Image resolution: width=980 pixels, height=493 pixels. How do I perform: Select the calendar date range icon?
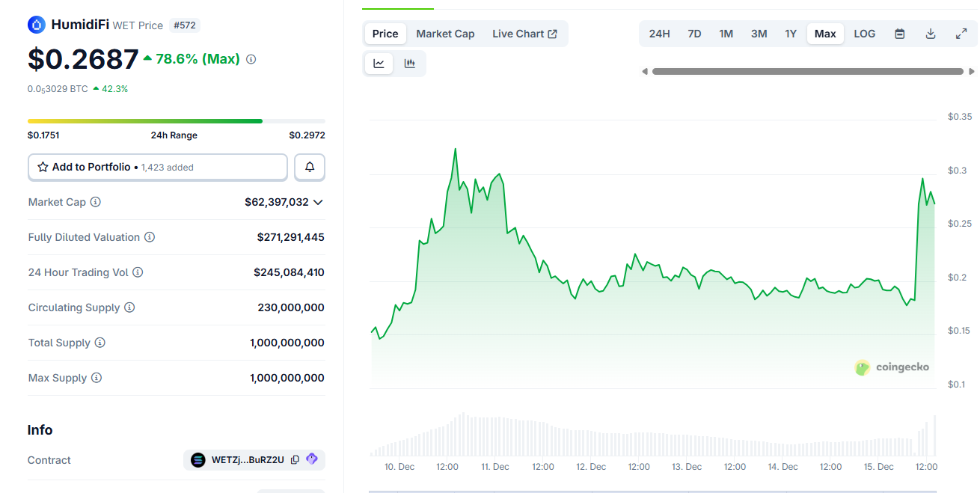pyautogui.click(x=899, y=34)
